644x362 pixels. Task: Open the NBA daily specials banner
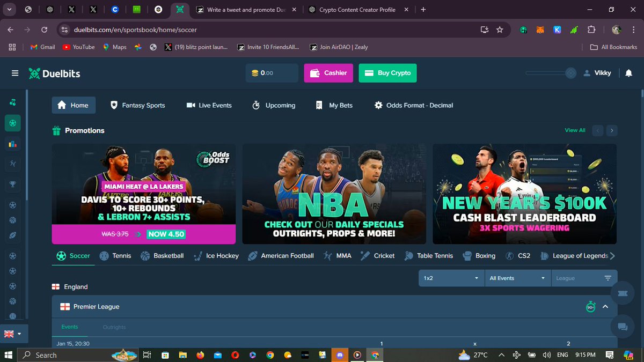click(334, 194)
